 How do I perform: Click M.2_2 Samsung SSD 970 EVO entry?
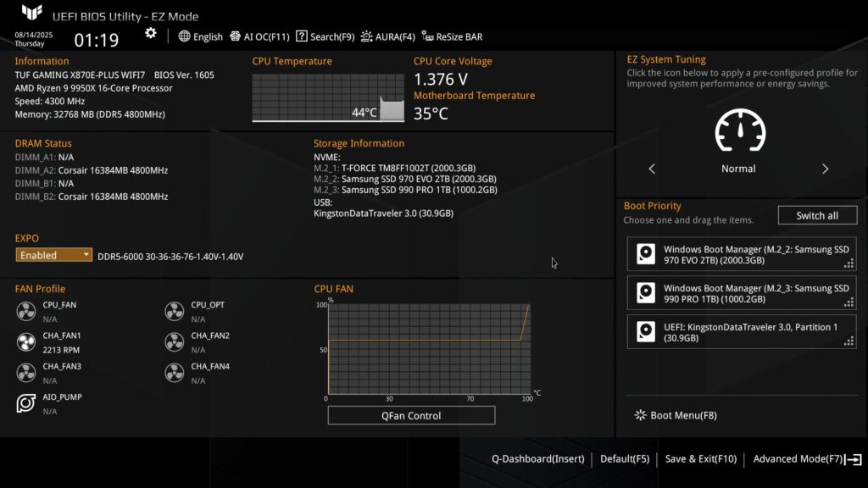pos(405,180)
